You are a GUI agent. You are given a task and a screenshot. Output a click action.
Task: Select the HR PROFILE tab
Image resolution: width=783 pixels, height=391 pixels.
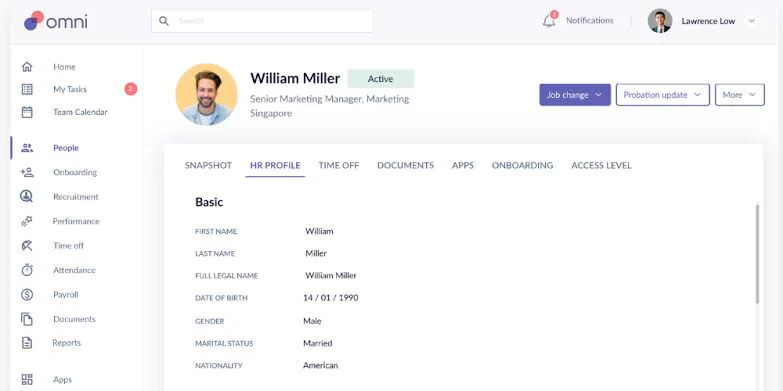click(x=275, y=165)
